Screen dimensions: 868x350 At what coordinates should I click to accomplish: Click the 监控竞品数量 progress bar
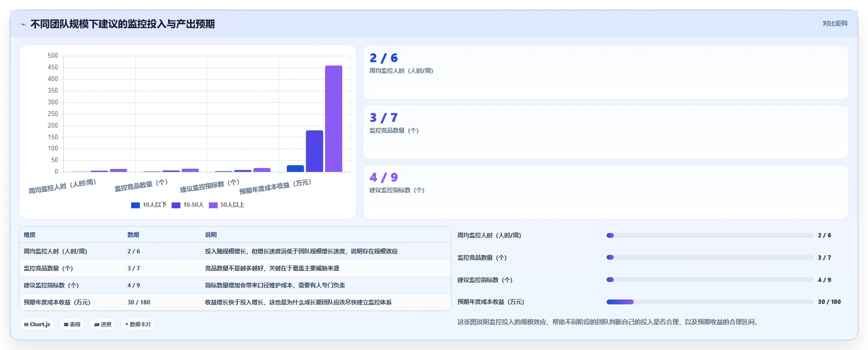click(710, 257)
